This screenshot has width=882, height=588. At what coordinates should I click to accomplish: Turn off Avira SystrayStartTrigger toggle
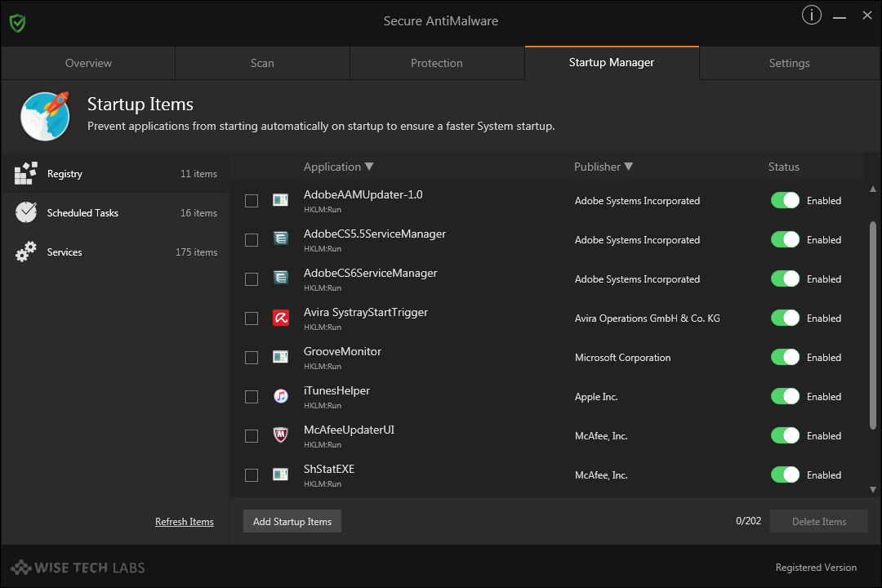coord(785,318)
